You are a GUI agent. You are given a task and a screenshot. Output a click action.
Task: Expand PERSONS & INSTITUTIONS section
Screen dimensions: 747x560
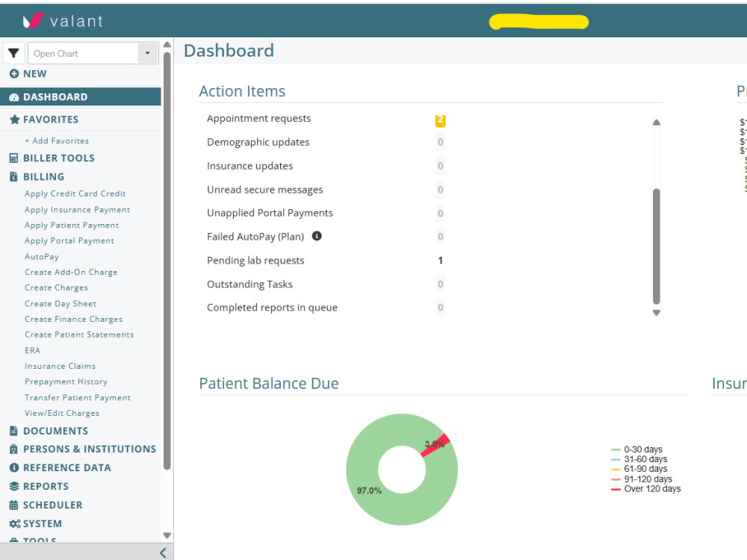tap(90, 449)
